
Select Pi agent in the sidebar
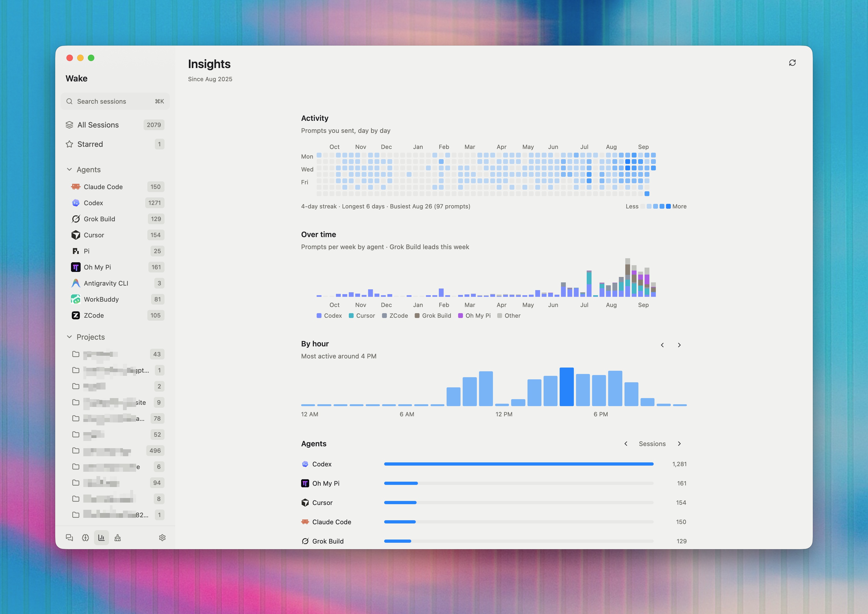point(115,251)
